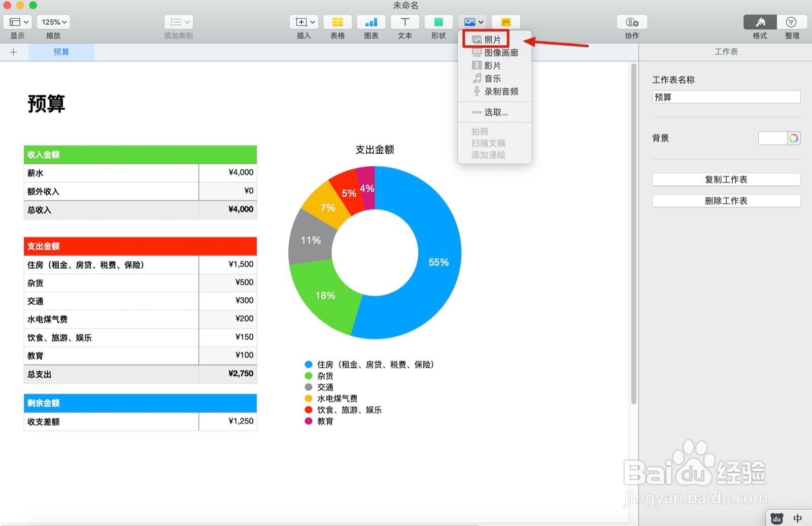812x526 pixels.
Task: Open the 批注 comment tool
Action: pyautogui.click(x=505, y=22)
